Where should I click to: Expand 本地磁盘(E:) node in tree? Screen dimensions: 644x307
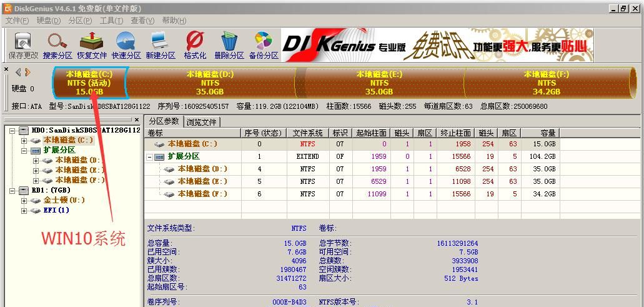coord(36,170)
